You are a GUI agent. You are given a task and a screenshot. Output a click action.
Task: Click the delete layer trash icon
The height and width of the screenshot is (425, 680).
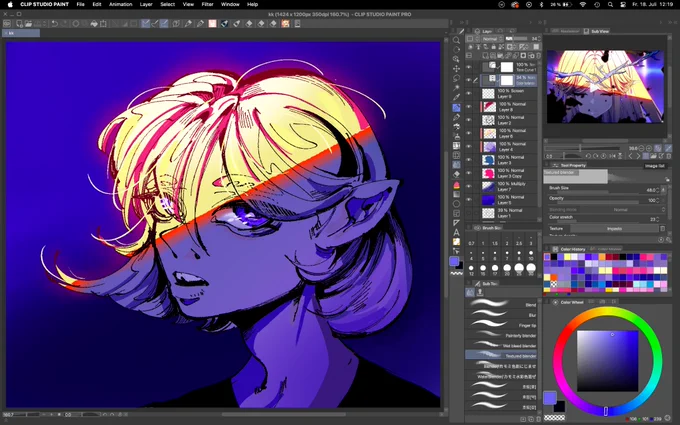tap(538, 56)
